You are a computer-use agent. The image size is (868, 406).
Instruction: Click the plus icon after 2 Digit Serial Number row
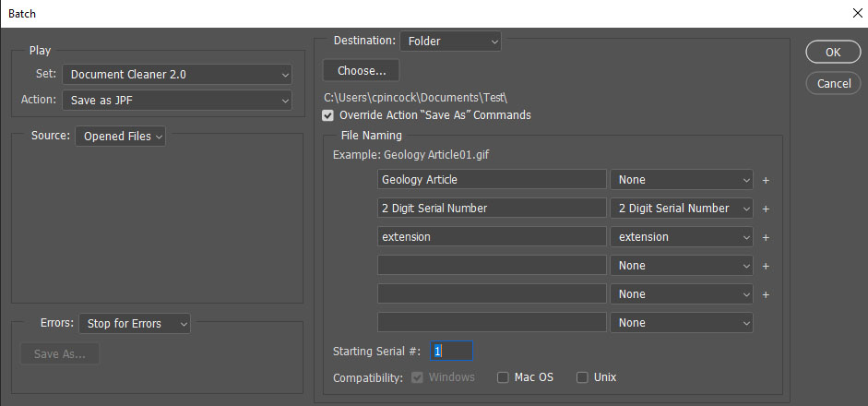click(766, 209)
